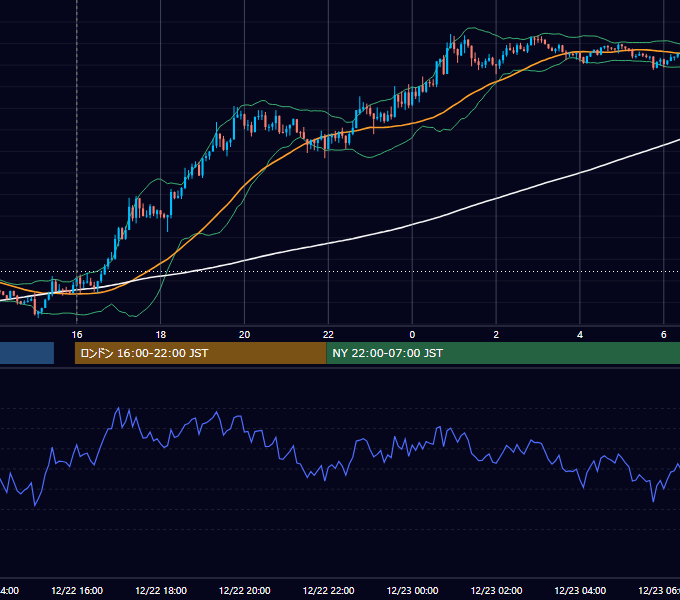Click the hour label 16 on the upper time axis

coord(77,335)
